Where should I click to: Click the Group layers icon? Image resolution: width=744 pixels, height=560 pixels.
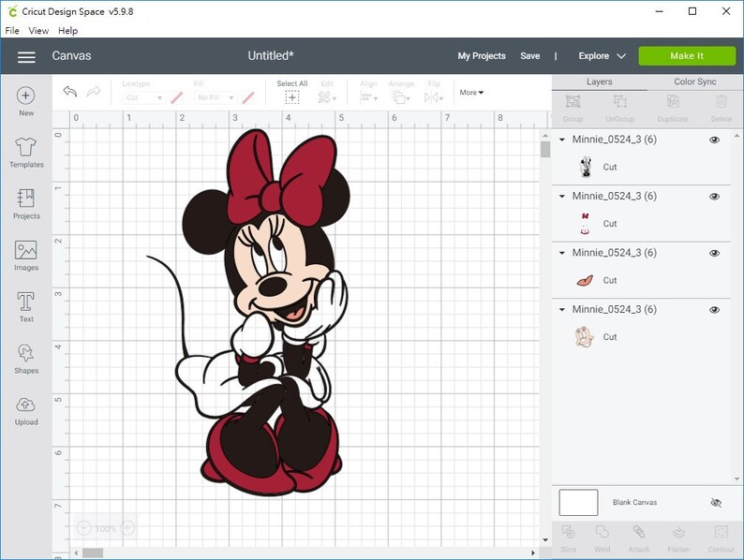tap(573, 101)
